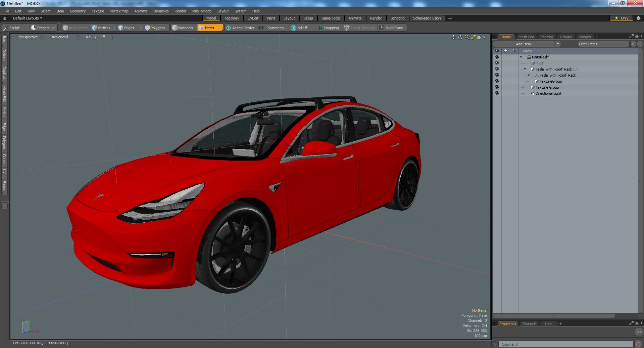Click the viewport zoom magnifier icon
The height and width of the screenshot is (348, 644).
467,37
